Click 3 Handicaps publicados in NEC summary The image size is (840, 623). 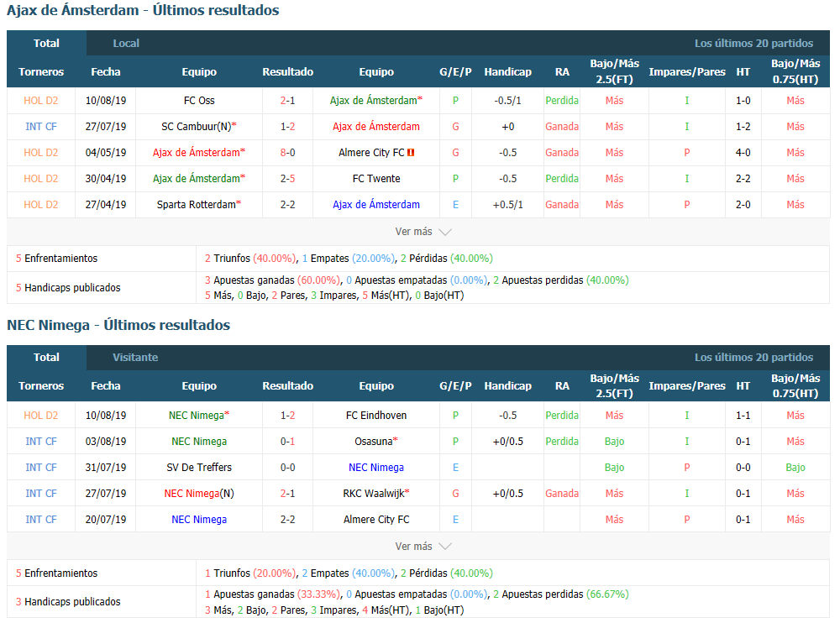pyautogui.click(x=68, y=601)
